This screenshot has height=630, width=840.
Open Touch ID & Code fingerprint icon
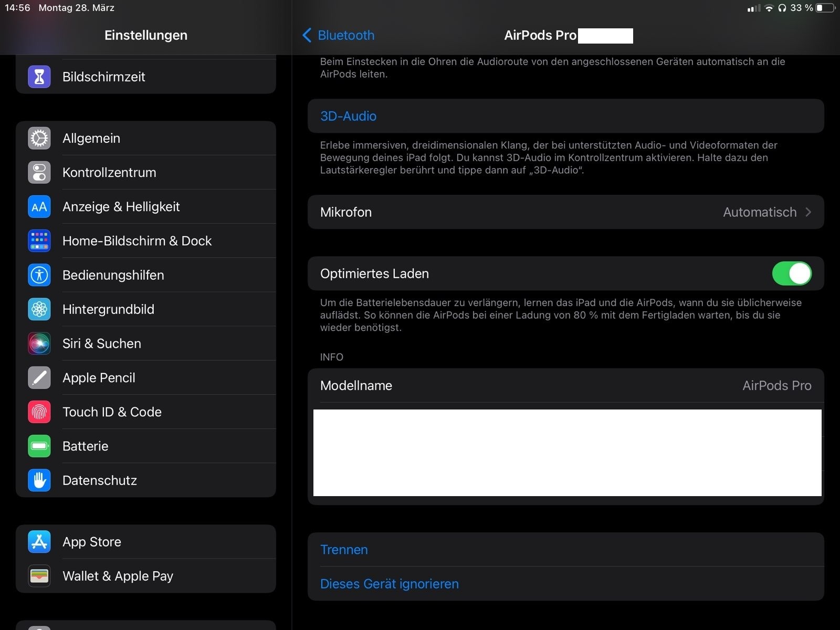click(x=39, y=412)
